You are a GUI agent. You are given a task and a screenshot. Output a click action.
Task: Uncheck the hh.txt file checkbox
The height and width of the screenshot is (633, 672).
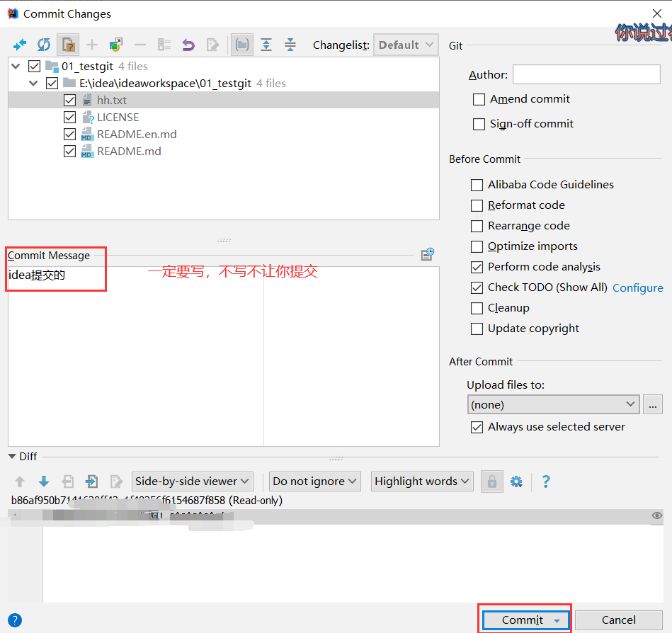(x=69, y=101)
